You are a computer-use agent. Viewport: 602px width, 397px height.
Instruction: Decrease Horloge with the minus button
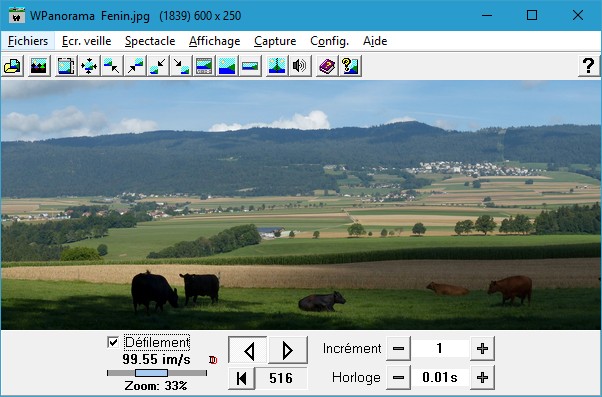(399, 377)
